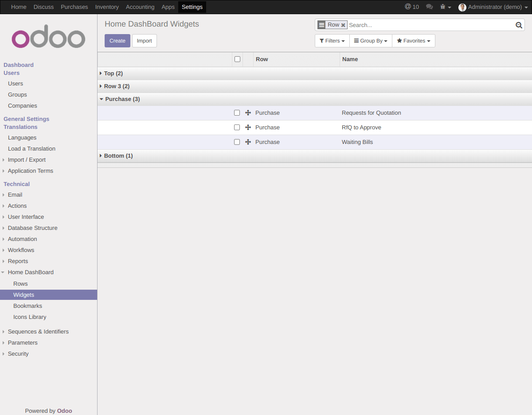Click the debug bug icon in top bar

443,7
